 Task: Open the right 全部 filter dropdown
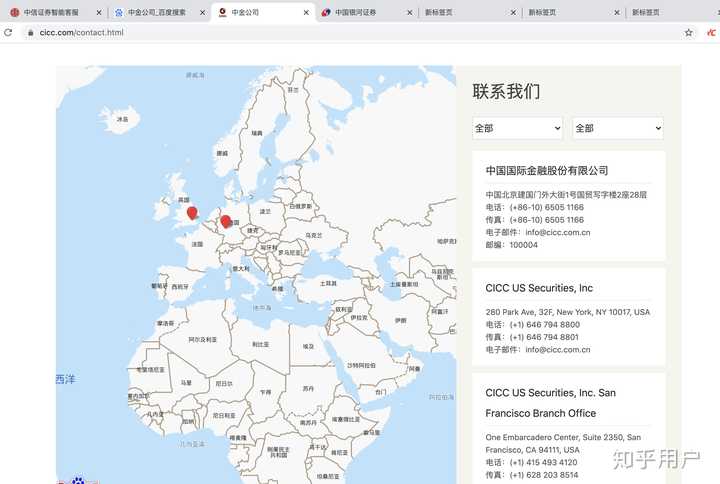pyautogui.click(x=618, y=128)
